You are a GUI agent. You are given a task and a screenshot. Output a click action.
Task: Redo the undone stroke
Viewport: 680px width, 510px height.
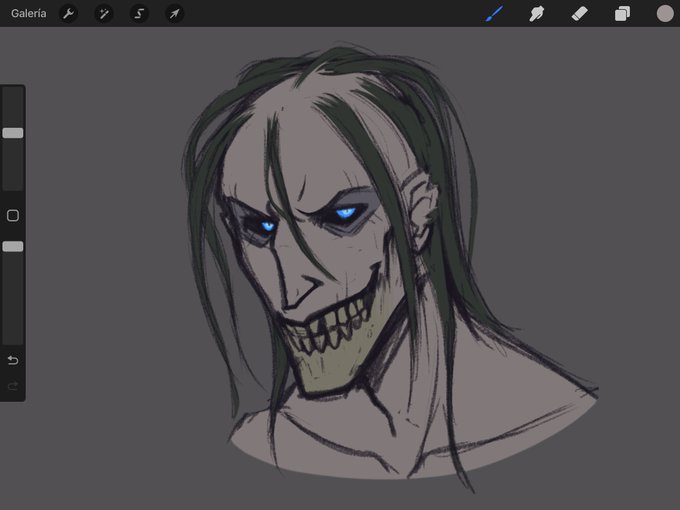pyautogui.click(x=13, y=386)
